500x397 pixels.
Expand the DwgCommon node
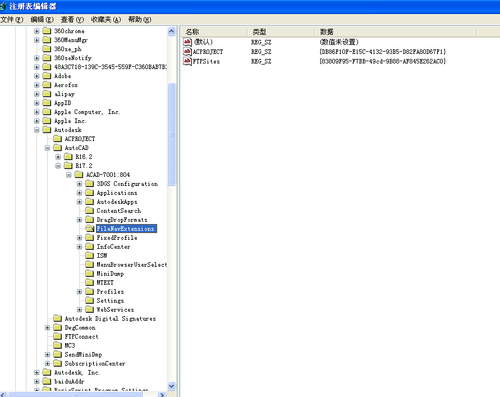pyautogui.click(x=47, y=328)
